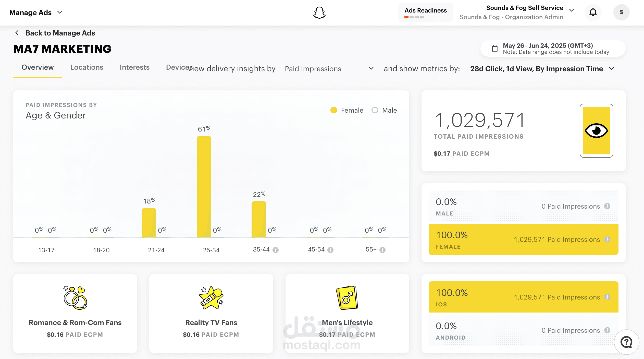The width and height of the screenshot is (644, 359).
Task: Click the Ads Readiness button
Action: [425, 12]
